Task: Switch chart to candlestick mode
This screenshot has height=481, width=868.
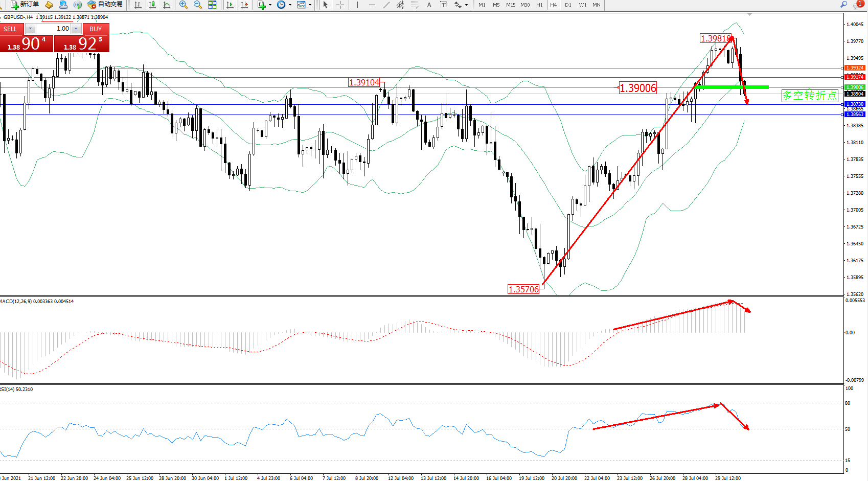Action: [152, 5]
